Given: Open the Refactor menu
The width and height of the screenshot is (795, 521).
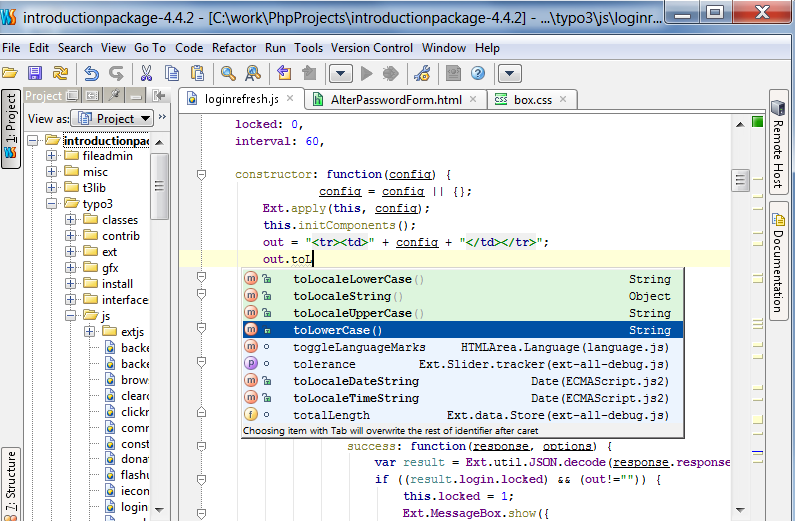Looking at the screenshot, I should [x=233, y=48].
